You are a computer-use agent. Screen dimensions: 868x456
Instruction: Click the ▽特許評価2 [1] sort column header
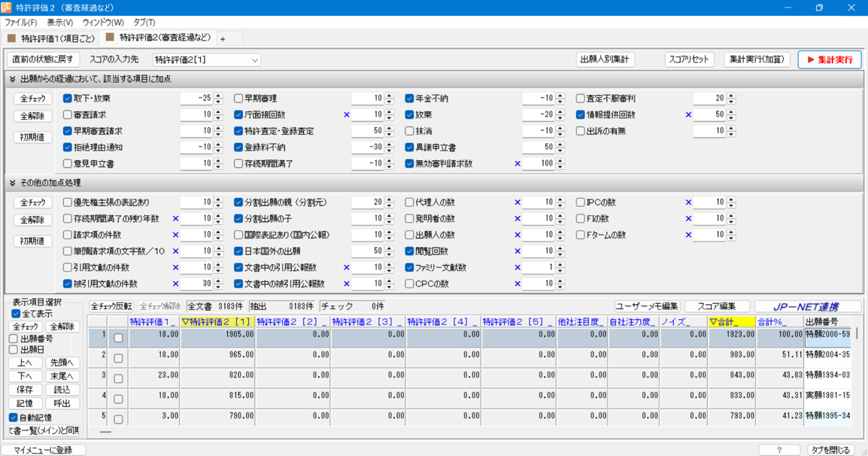point(217,321)
